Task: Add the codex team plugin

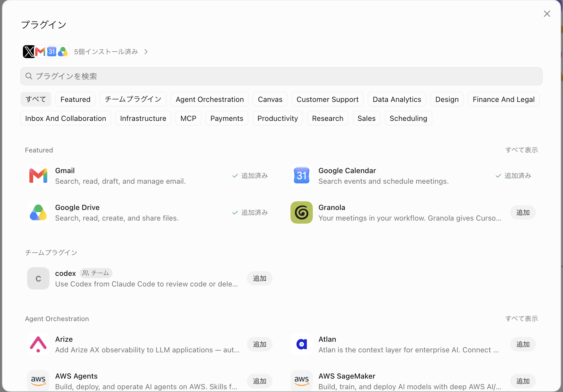Action: (x=260, y=278)
